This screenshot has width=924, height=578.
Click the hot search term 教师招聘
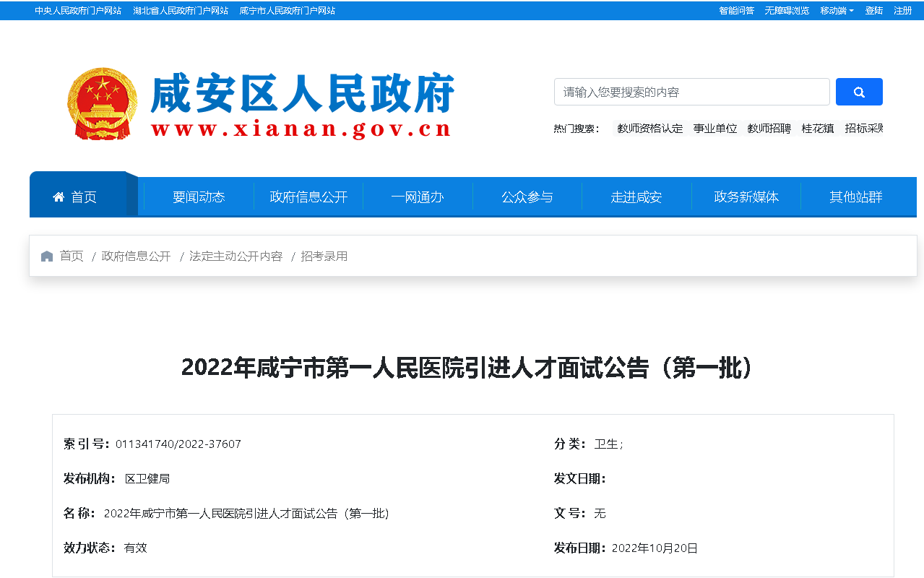point(769,129)
